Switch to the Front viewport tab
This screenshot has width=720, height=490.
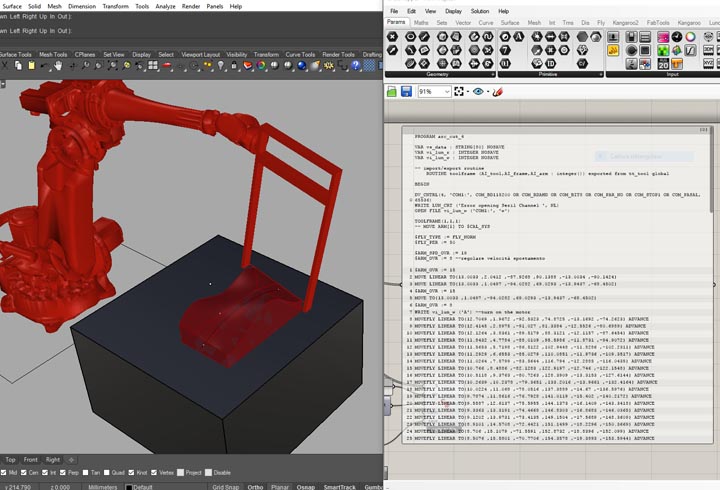click(30, 460)
